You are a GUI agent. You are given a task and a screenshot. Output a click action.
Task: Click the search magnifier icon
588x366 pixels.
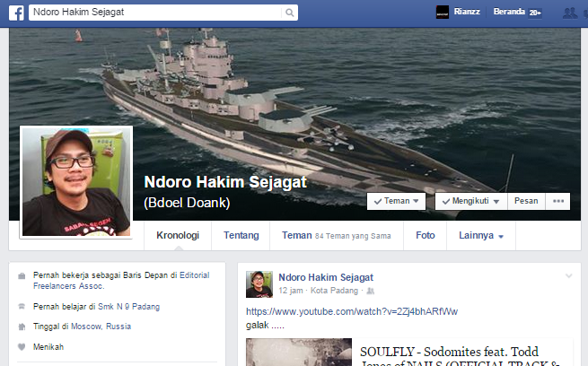coord(289,13)
